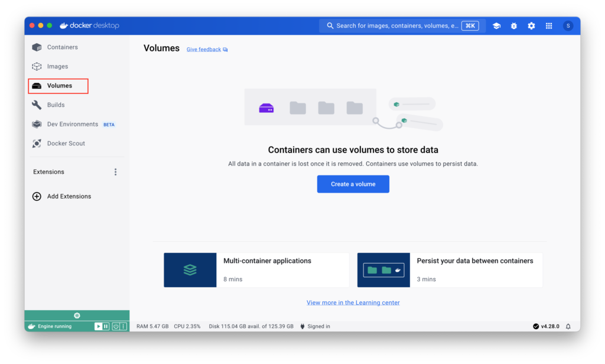605x364 pixels.
Task: Open Images section in sidebar
Action: (57, 67)
